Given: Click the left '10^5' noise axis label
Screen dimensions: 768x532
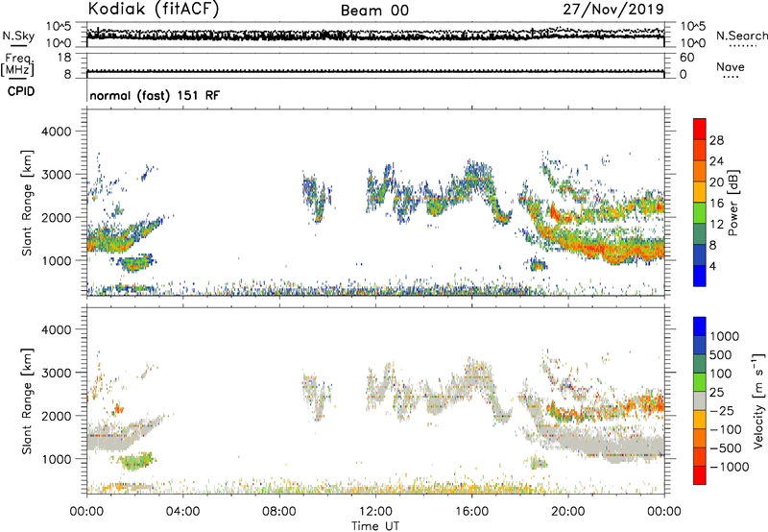Looking at the screenshot, I should [x=59, y=27].
